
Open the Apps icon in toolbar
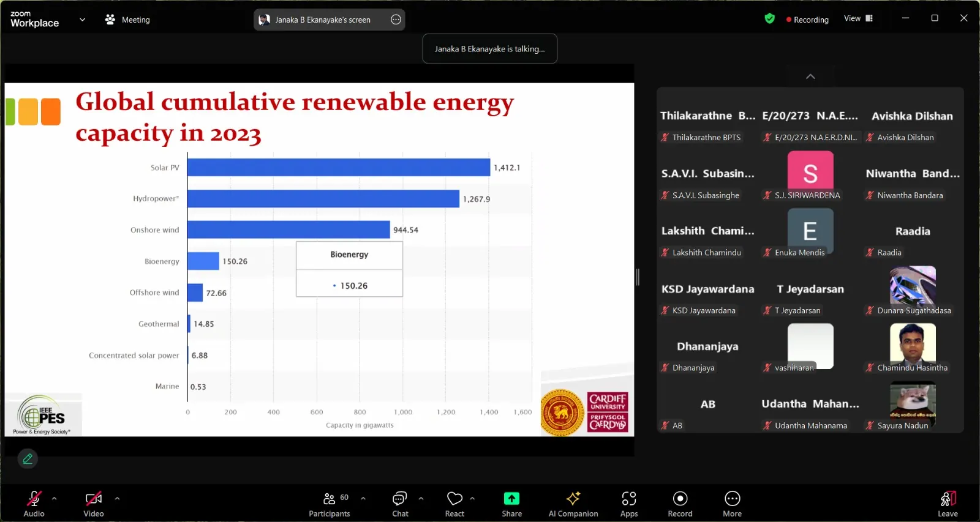[x=629, y=498]
